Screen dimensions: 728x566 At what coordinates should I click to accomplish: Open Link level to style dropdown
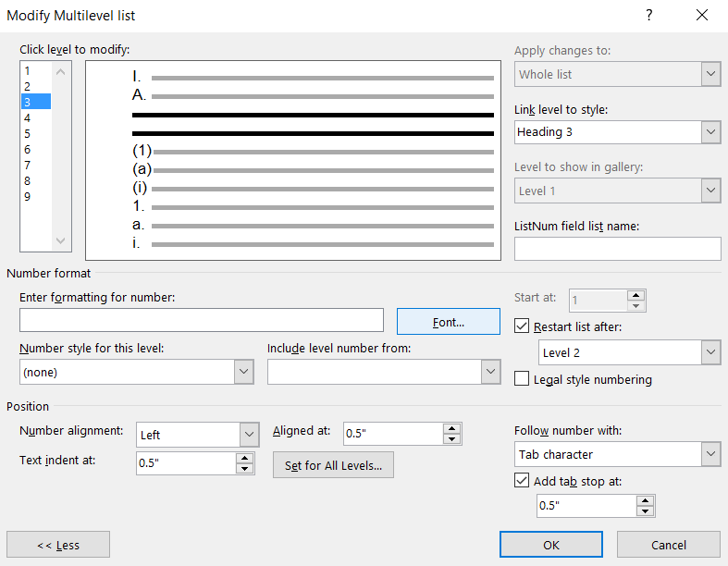point(710,132)
